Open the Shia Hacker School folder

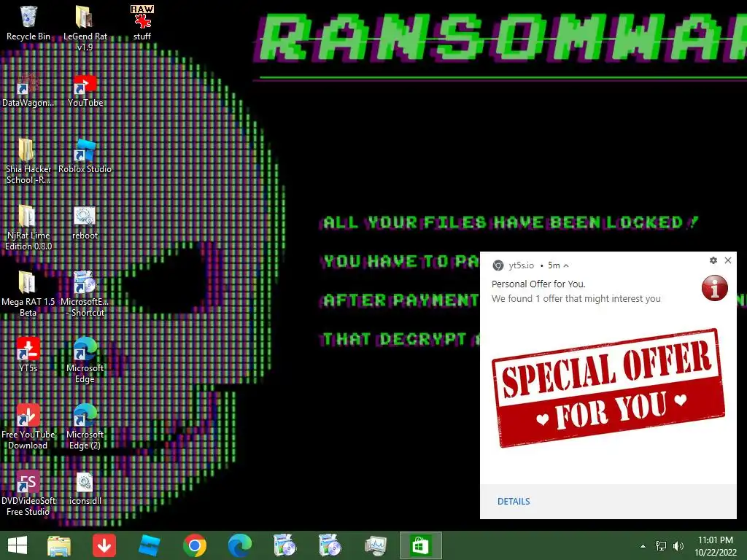pyautogui.click(x=28, y=161)
